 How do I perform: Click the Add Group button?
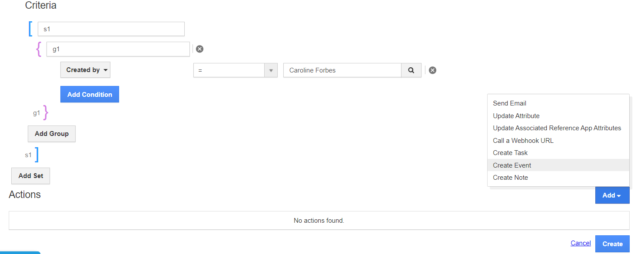tap(52, 134)
